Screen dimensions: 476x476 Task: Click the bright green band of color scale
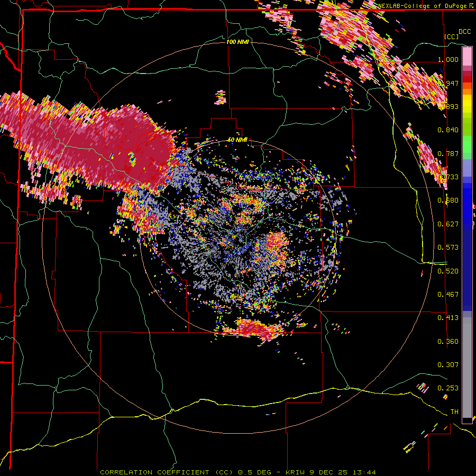point(467,144)
